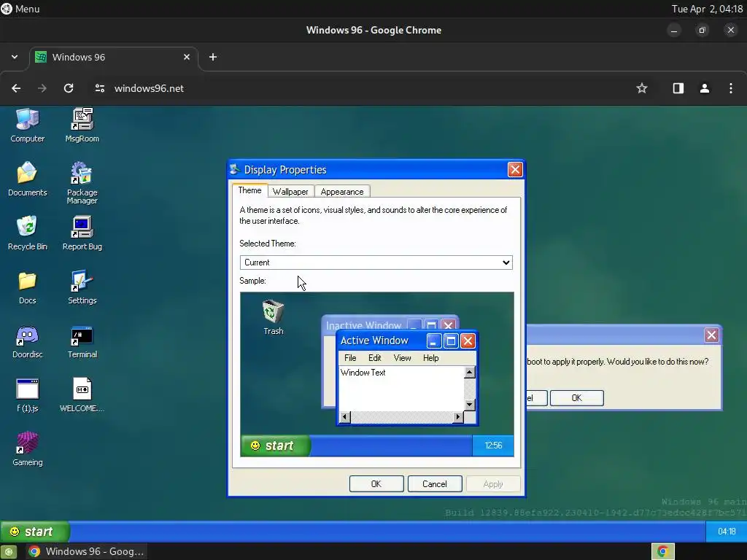The width and height of the screenshot is (747, 560).
Task: Click the Chrome bookmark star icon
Action: (x=642, y=88)
